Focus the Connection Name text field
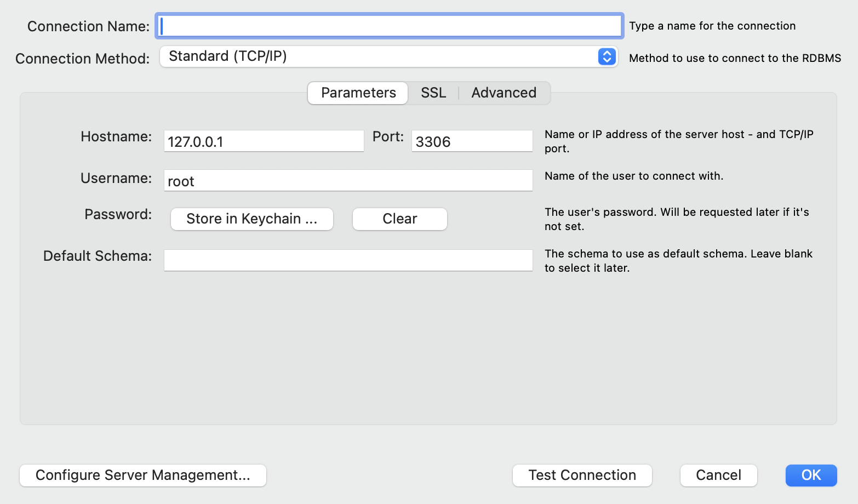 pos(390,26)
